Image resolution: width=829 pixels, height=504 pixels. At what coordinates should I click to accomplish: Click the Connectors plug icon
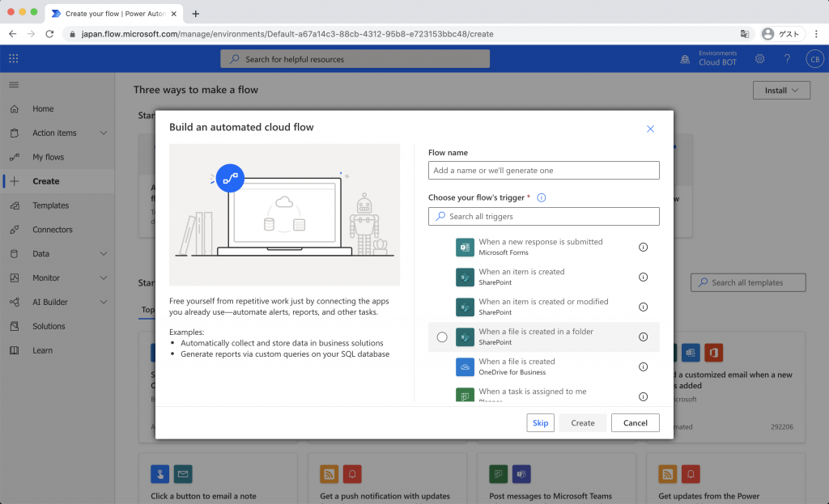(x=15, y=230)
